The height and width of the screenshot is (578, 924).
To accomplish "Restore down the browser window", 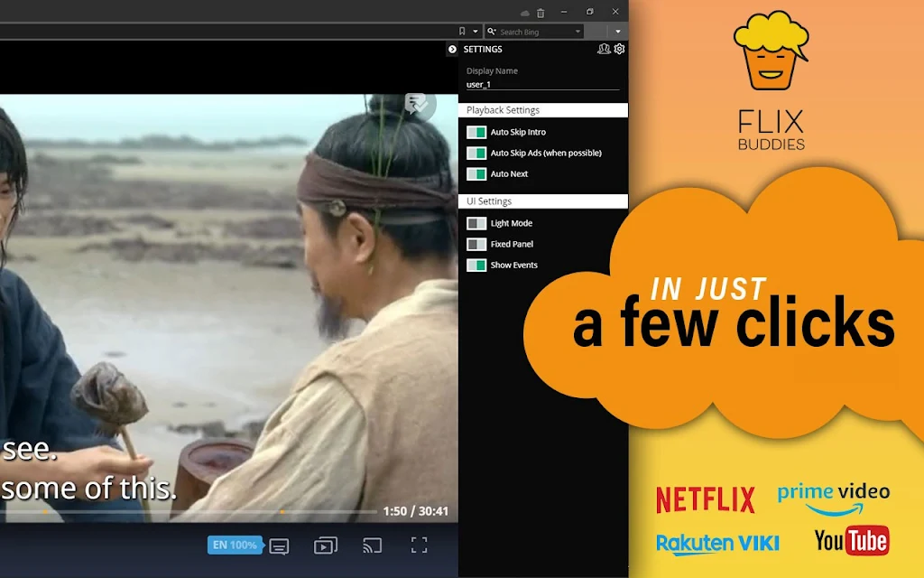I will pyautogui.click(x=590, y=12).
